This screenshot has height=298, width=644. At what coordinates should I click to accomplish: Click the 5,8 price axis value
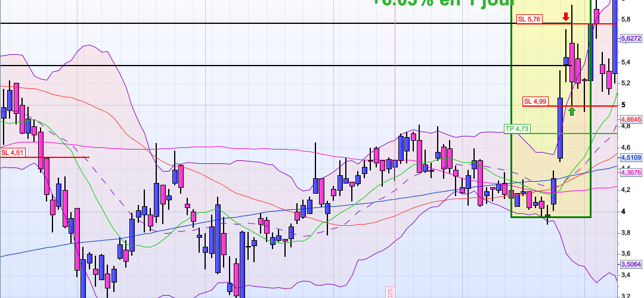626,19
